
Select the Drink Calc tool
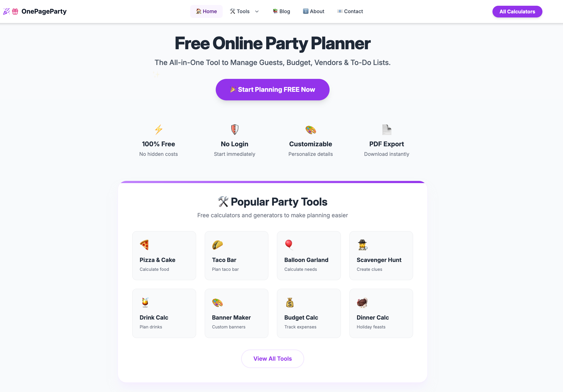coord(164,313)
